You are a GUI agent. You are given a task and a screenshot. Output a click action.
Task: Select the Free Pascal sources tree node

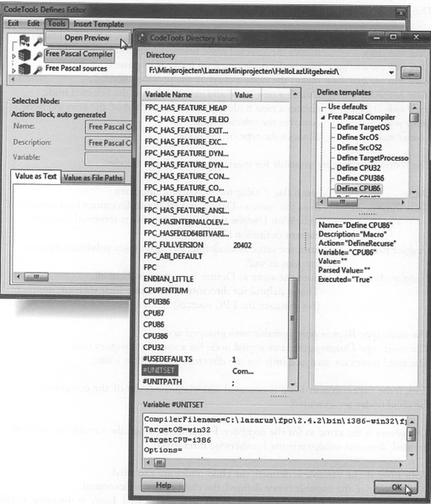[77, 68]
